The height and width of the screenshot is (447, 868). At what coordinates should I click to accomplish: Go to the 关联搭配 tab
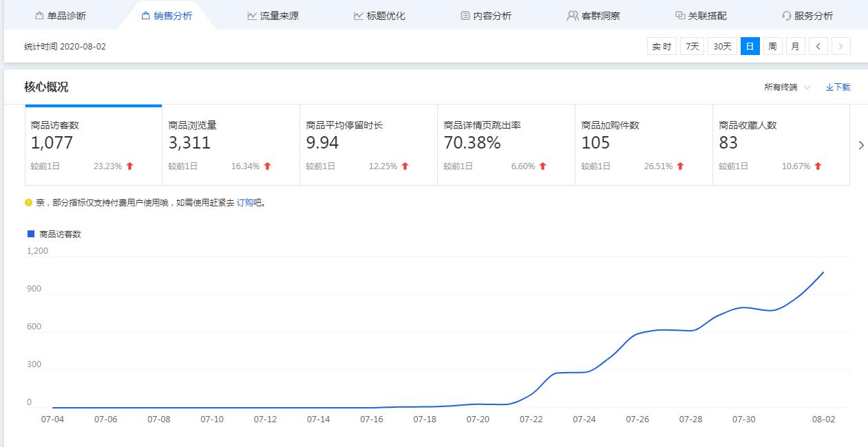coord(701,15)
